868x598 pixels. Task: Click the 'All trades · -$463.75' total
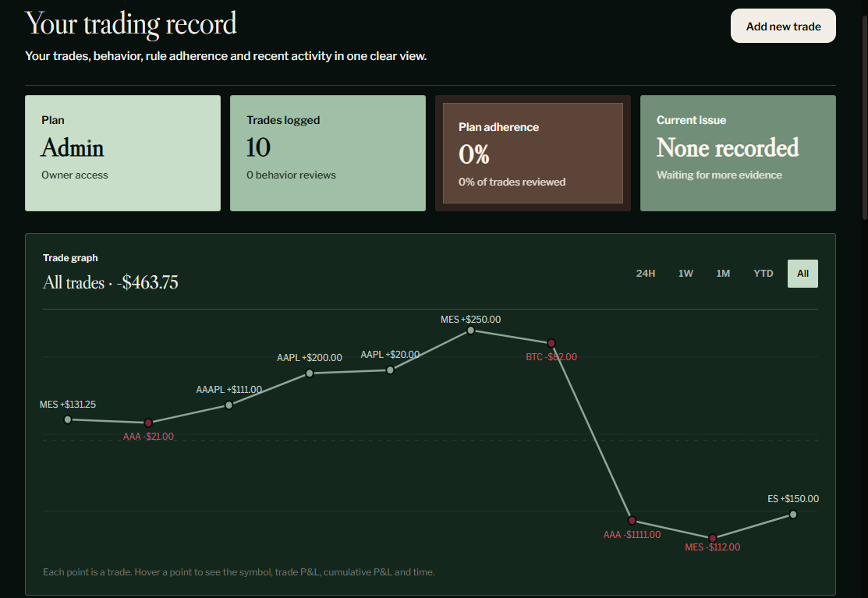(111, 283)
